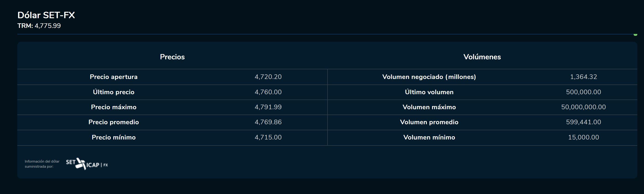This screenshot has height=194, width=644.
Task: Click the Volumen promedio value 599,441.00
Action: [583, 122]
